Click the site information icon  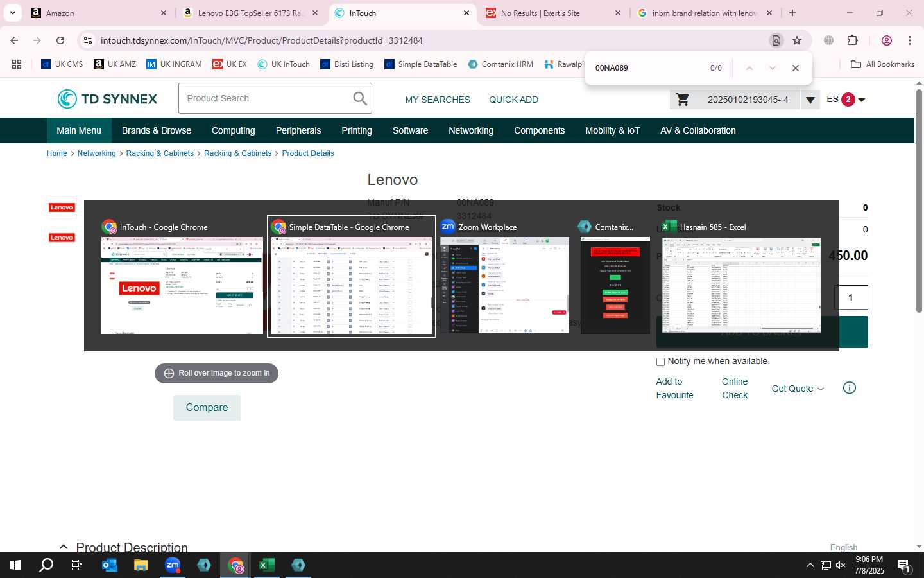pyautogui.click(x=88, y=40)
